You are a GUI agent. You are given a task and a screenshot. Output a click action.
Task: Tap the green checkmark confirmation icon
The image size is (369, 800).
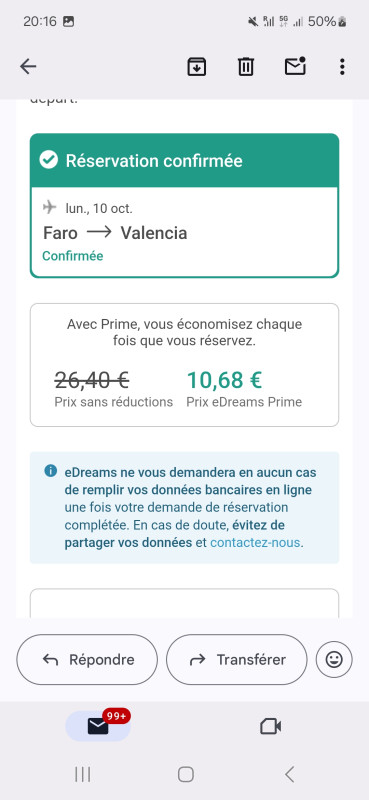[49, 161]
